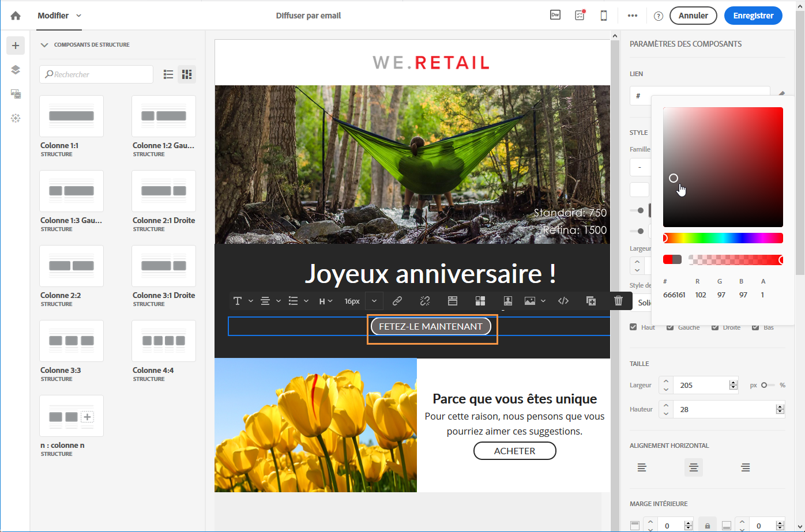Image resolution: width=805 pixels, height=532 pixels.
Task: Open the fragments sidebar icon
Action: (16, 118)
